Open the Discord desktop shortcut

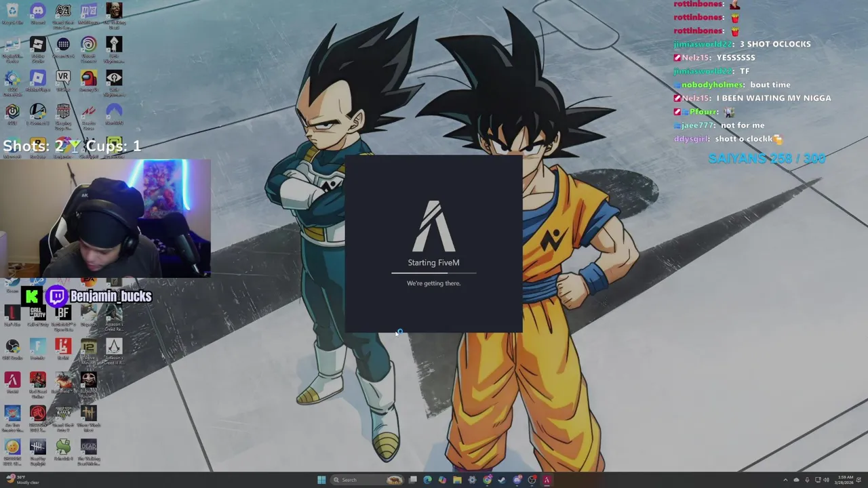coord(38,12)
